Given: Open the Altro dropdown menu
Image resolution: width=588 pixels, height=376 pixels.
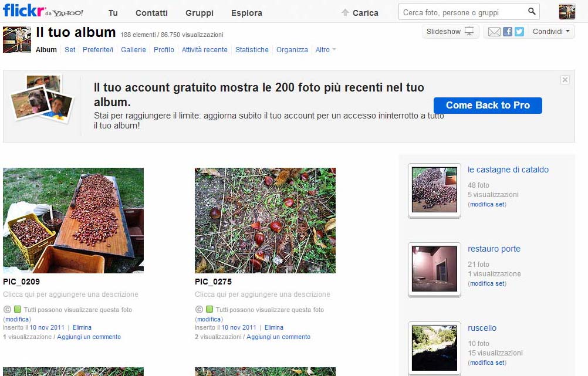Looking at the screenshot, I should click(x=326, y=50).
